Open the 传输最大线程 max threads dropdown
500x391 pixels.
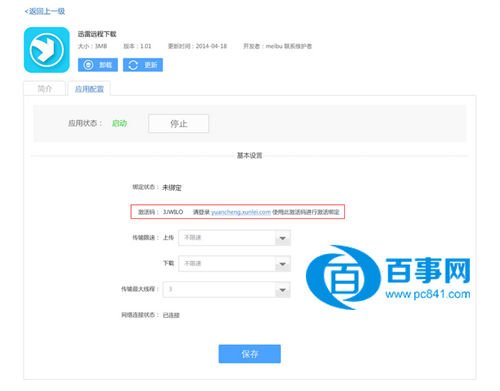pyautogui.click(x=227, y=289)
